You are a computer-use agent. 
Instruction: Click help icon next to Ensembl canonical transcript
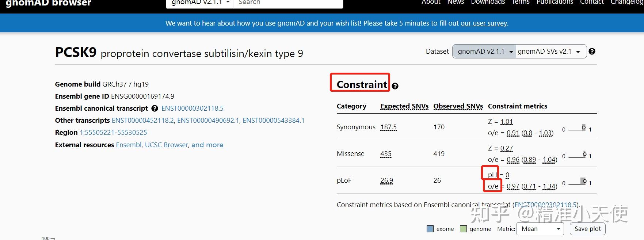[x=155, y=108]
